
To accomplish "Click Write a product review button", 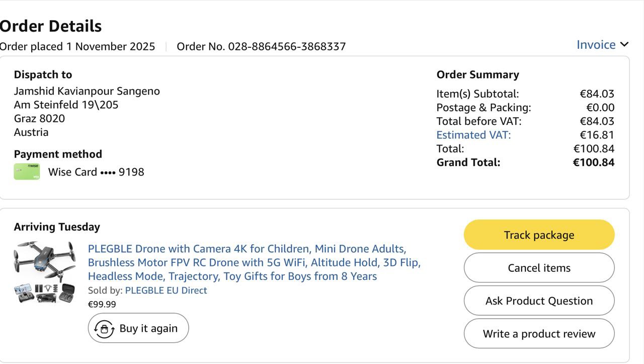I will coord(539,334).
